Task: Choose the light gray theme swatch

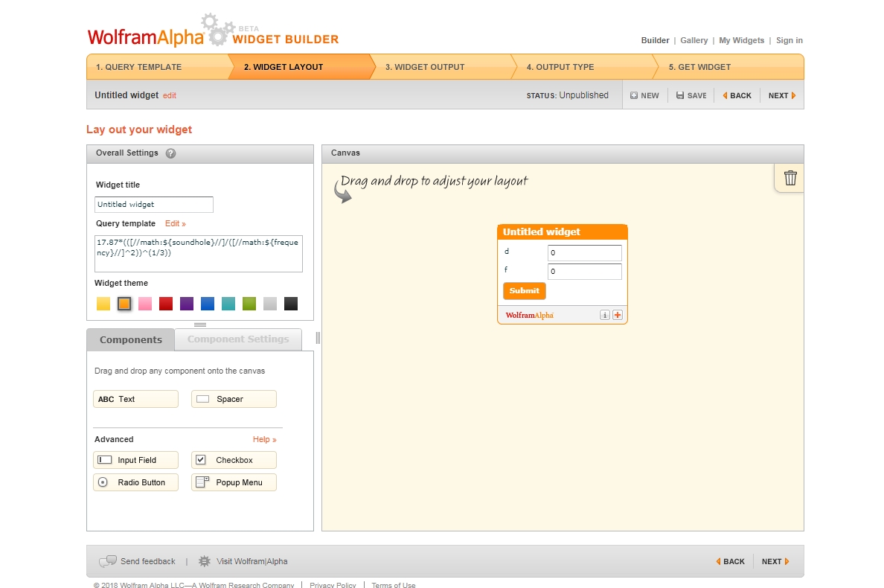Action: pos(270,304)
